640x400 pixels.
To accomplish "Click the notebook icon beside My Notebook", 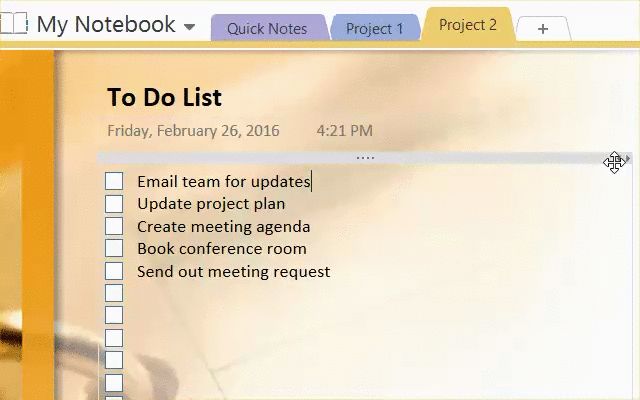I will pos(14,24).
